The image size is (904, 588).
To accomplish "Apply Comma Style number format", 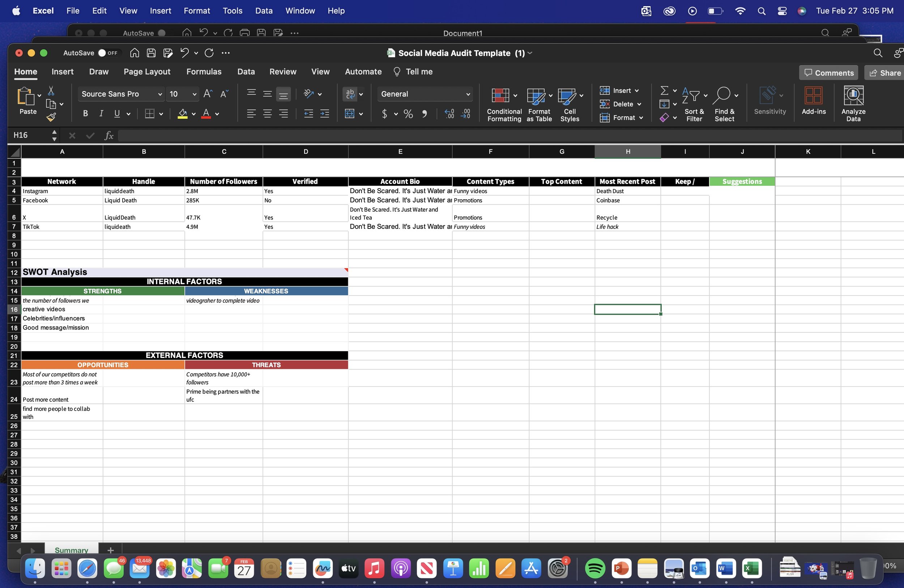I will coord(425,114).
